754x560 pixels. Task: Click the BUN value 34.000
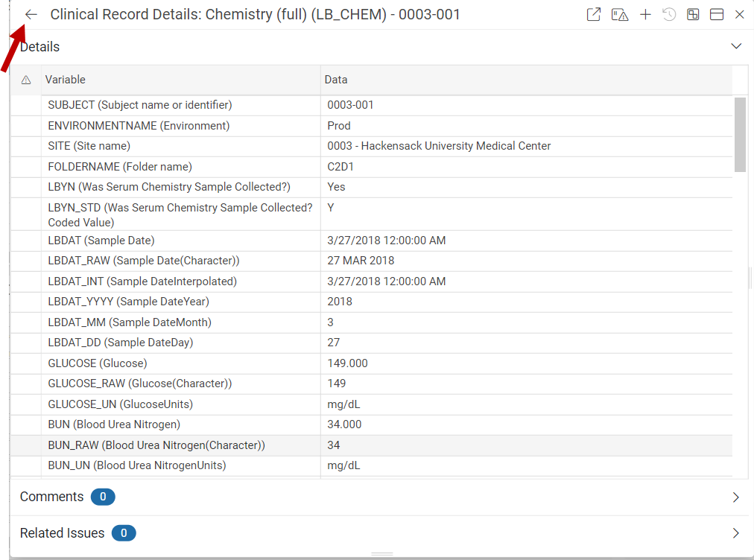tap(344, 424)
